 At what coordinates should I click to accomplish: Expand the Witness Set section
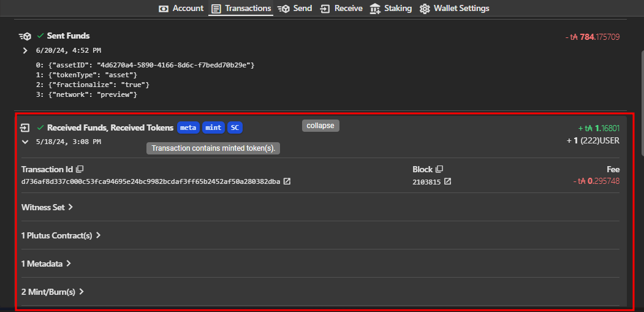[47, 207]
